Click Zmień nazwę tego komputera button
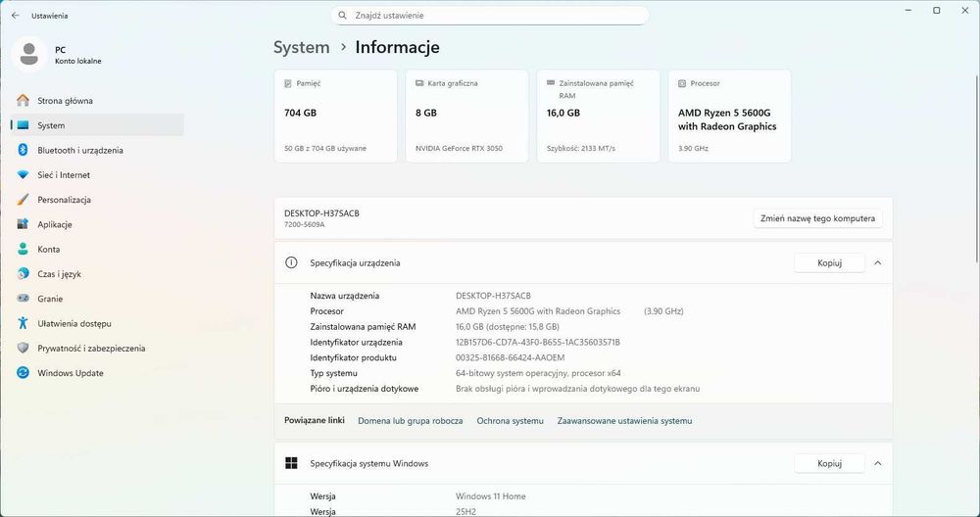980x517 pixels. pyautogui.click(x=817, y=218)
